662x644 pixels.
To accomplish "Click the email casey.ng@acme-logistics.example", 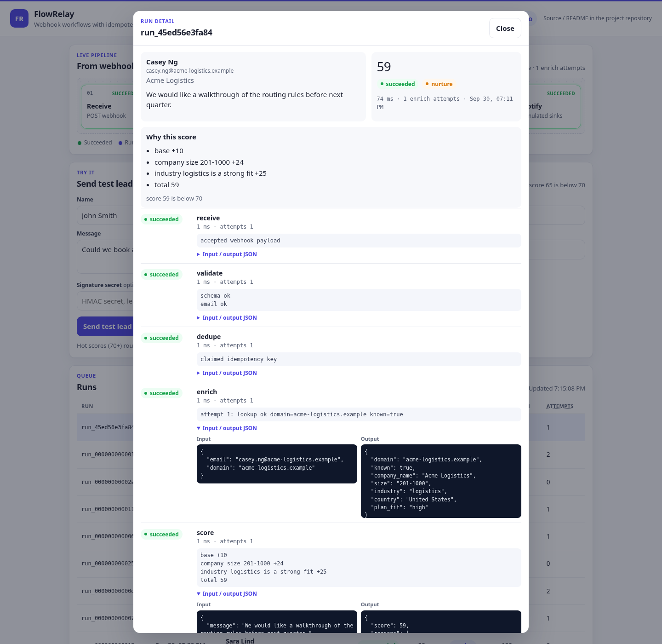I will click(190, 71).
